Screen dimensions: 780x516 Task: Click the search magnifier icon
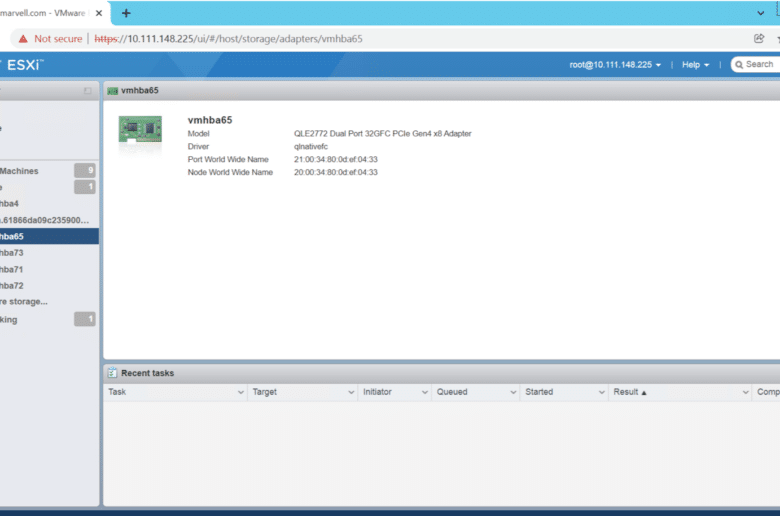739,65
